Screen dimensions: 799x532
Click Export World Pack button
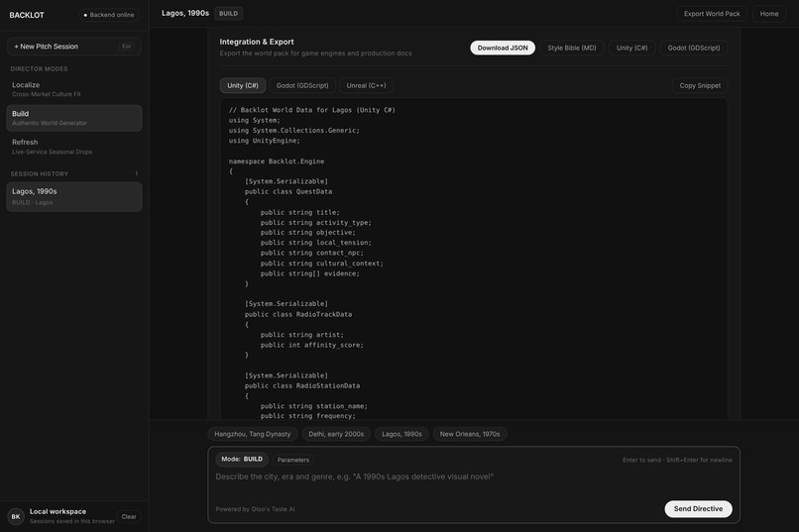point(712,14)
